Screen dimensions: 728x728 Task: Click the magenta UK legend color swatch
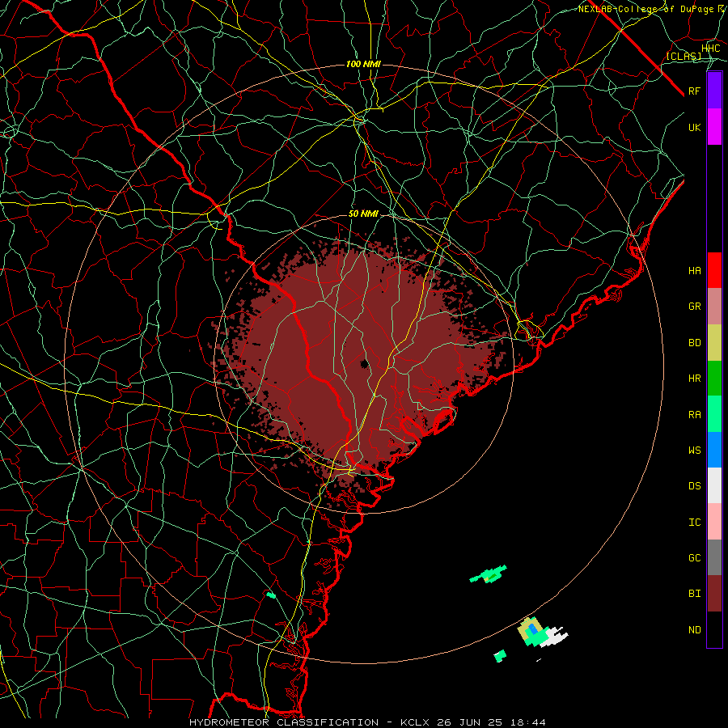(x=714, y=127)
